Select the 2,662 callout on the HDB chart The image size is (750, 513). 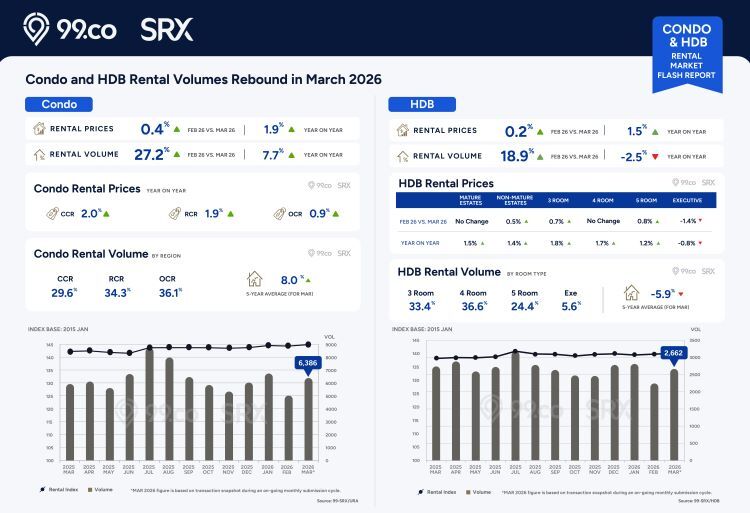pos(672,353)
